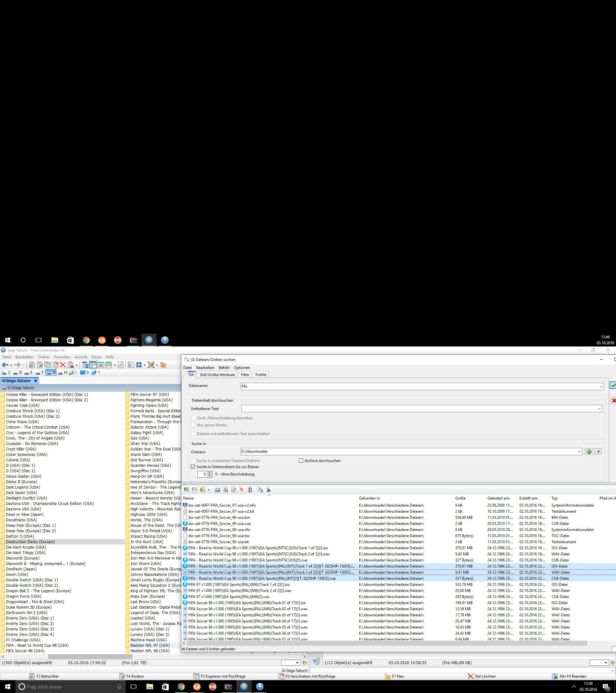616x693 pixels.
Task: Expand the Ordnern path dropdown
Action: (x=579, y=452)
